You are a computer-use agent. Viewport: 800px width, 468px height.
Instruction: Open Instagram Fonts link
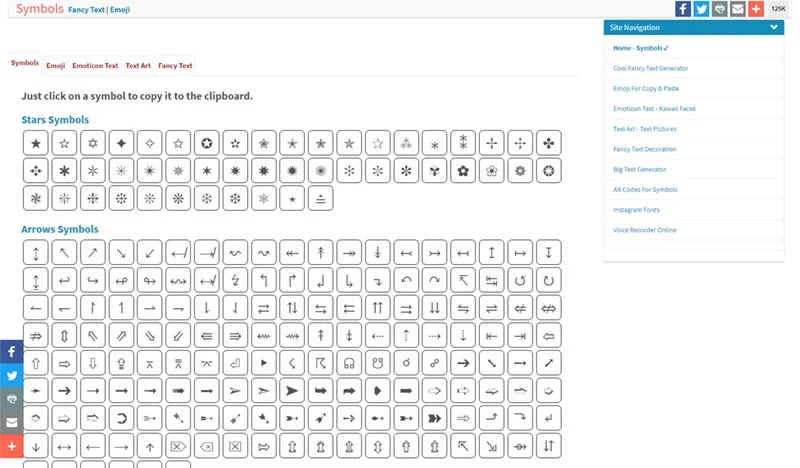(636, 210)
